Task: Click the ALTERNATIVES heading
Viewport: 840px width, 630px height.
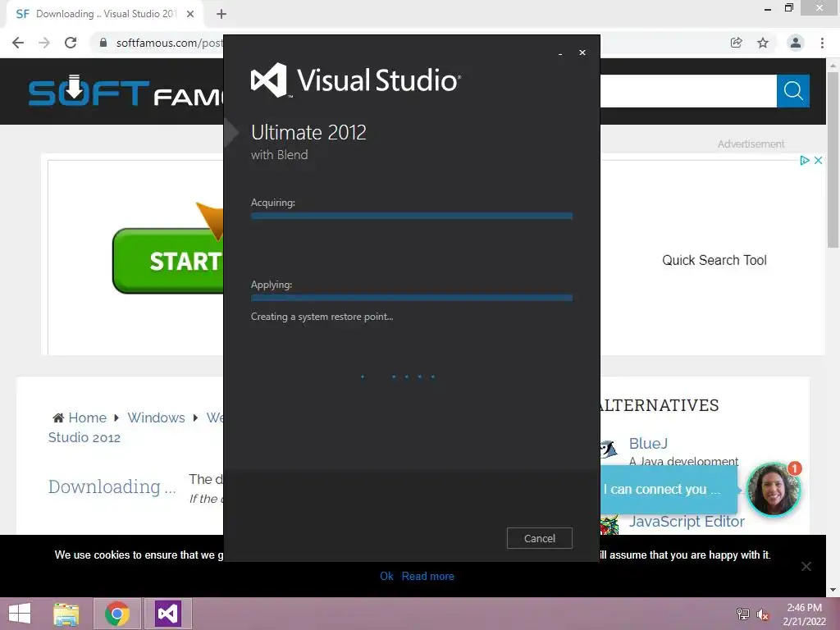Action: coord(660,405)
